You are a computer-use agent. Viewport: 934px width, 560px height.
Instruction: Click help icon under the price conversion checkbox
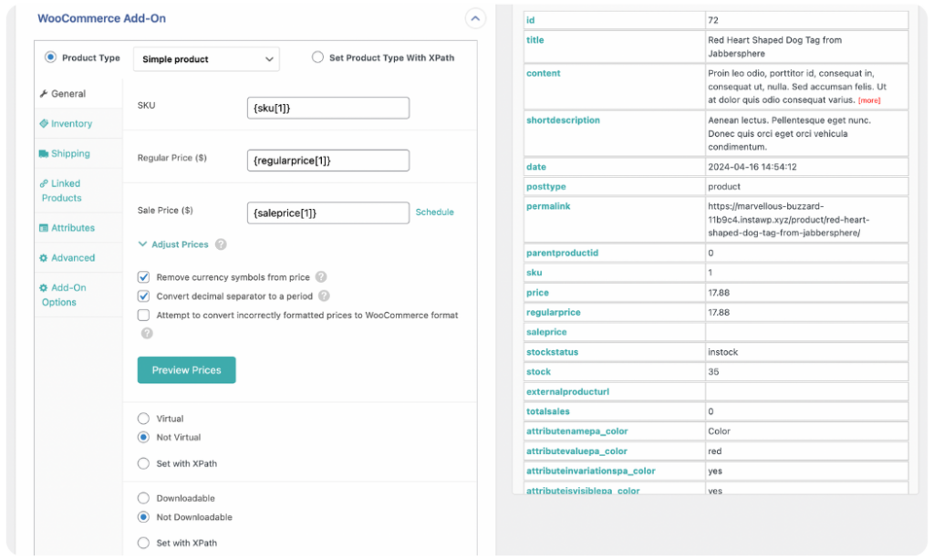[x=146, y=334]
